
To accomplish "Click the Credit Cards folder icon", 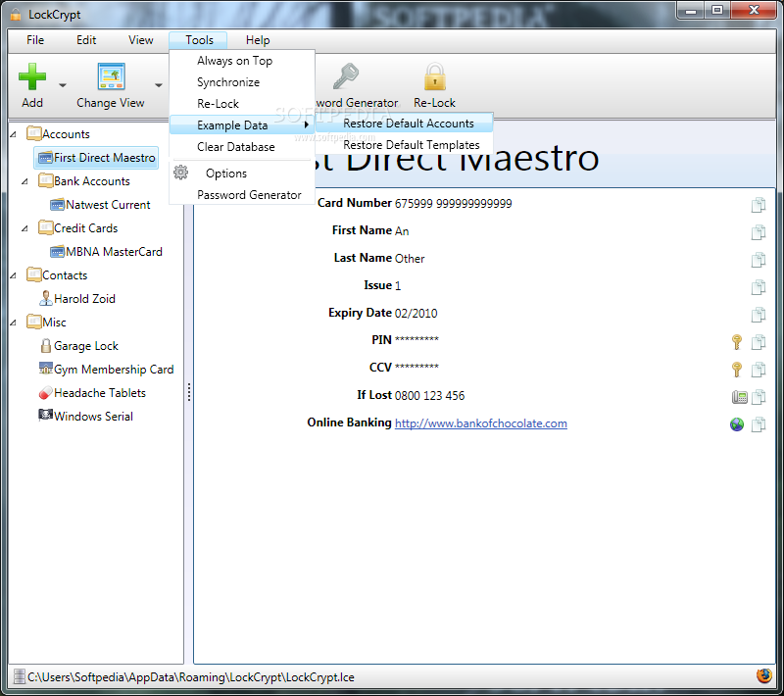I will [x=45, y=227].
